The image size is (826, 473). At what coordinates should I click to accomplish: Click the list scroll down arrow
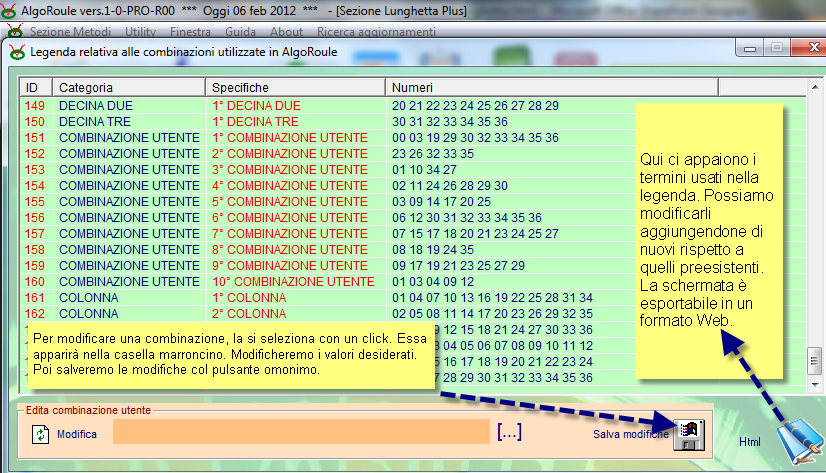click(814, 385)
